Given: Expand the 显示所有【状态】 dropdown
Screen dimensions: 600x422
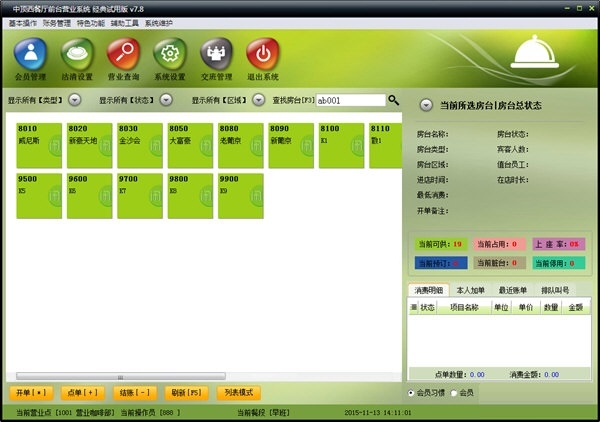Looking at the screenshot, I should (165, 100).
